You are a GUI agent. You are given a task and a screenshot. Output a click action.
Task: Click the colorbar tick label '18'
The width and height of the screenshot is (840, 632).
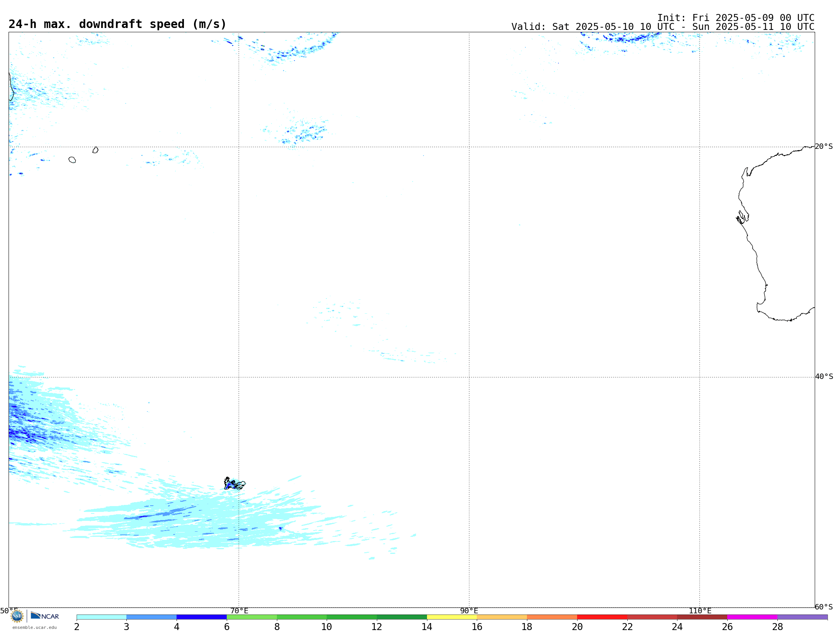(527, 627)
